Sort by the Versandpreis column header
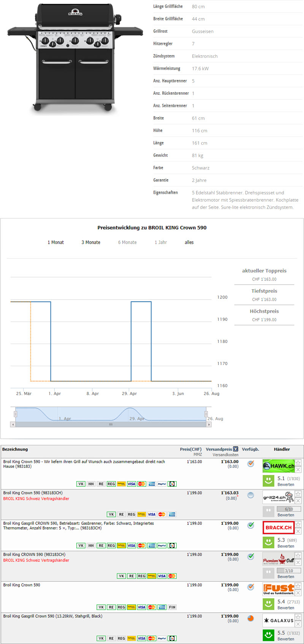304x644 pixels. tap(219, 449)
